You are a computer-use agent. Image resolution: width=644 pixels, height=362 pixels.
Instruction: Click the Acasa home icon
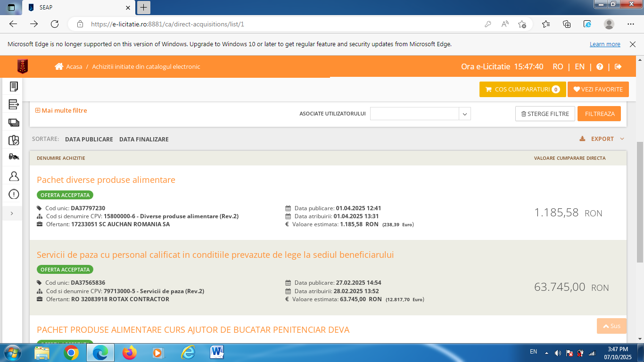point(59,67)
